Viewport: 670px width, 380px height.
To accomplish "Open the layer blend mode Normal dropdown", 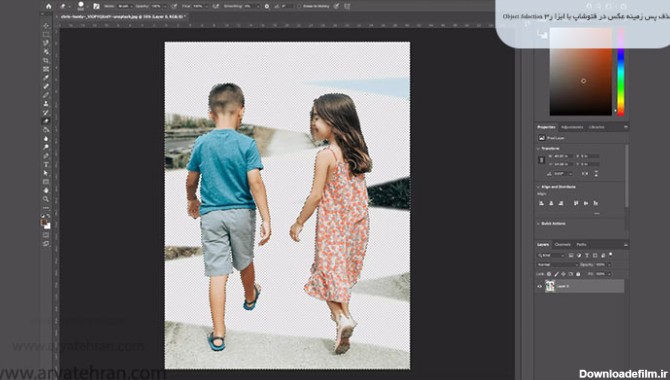I will click(x=557, y=265).
